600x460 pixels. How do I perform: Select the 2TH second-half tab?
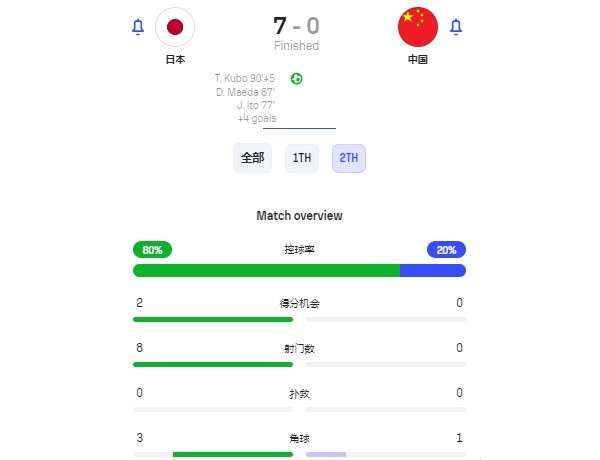[349, 158]
